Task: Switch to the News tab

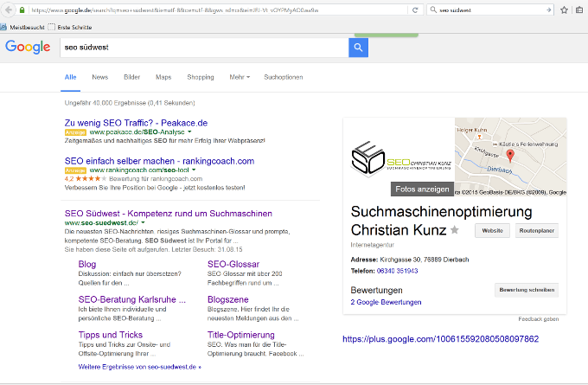Action: coord(100,77)
